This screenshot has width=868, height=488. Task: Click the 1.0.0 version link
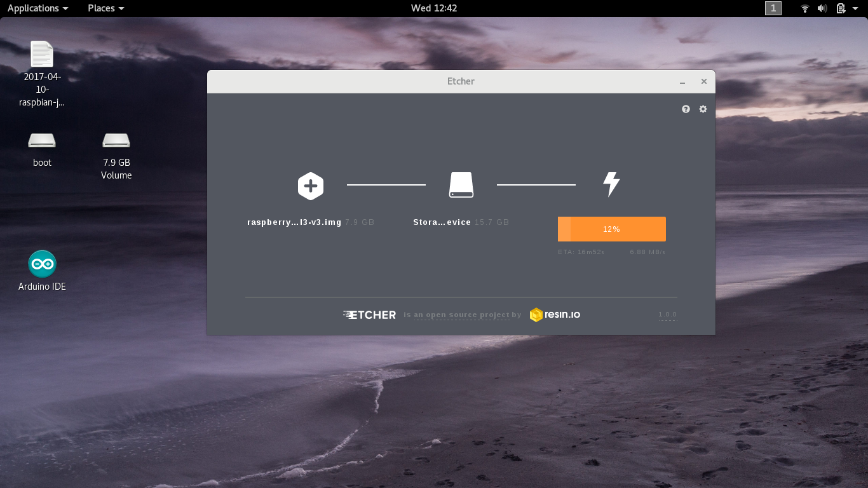click(x=667, y=314)
